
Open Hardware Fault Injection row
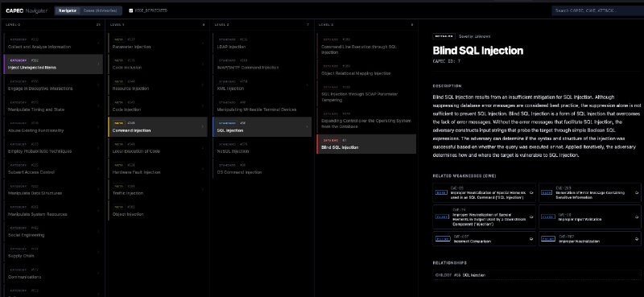(157, 169)
